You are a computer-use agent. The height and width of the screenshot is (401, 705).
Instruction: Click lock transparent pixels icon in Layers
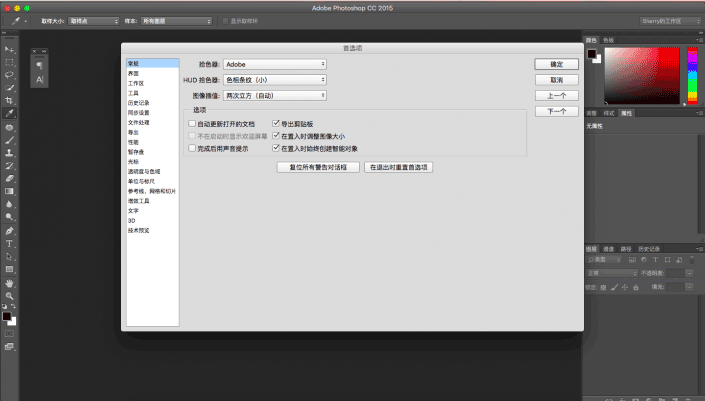[x=603, y=287]
